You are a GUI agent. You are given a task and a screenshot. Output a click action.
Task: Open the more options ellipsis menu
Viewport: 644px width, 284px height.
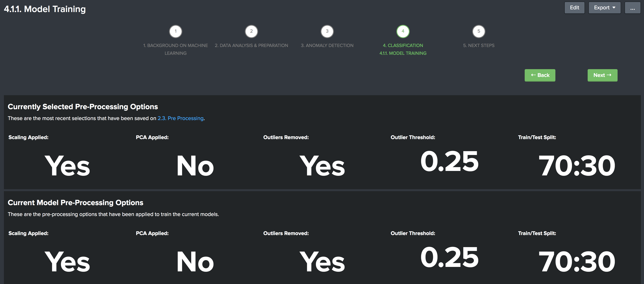(632, 8)
